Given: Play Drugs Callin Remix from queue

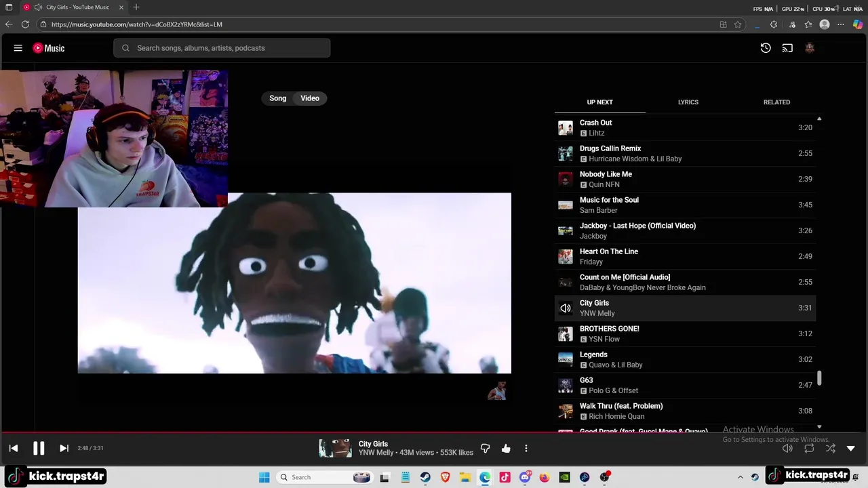Looking at the screenshot, I should 685,153.
